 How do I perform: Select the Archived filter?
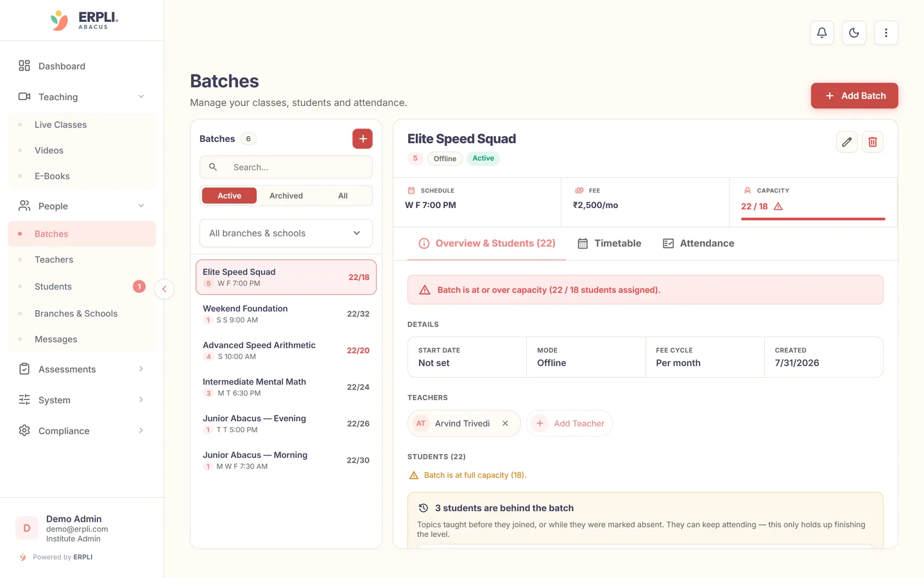286,196
